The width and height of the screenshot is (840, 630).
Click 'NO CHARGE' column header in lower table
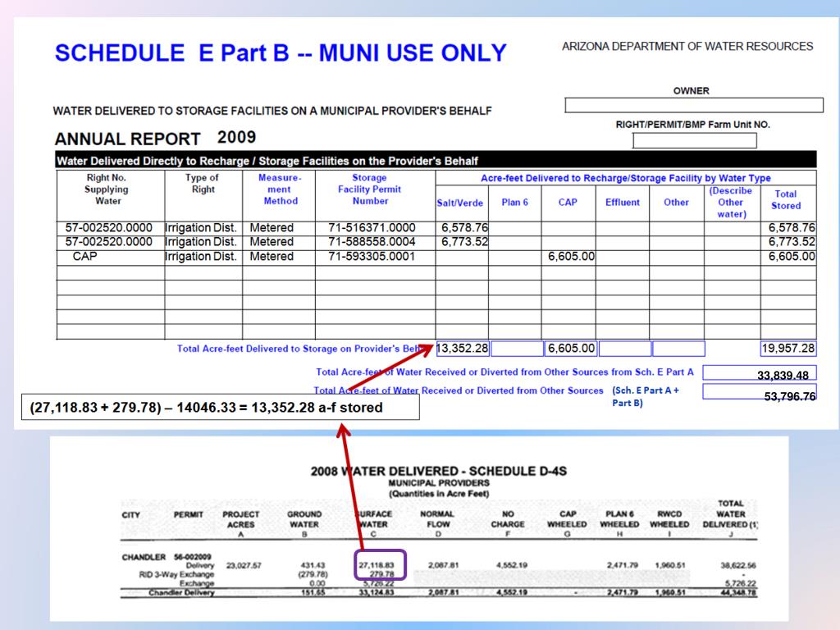click(x=508, y=519)
